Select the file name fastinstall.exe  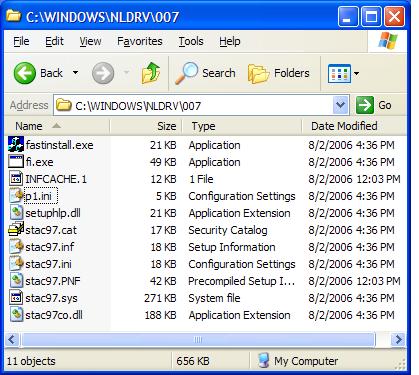59,145
